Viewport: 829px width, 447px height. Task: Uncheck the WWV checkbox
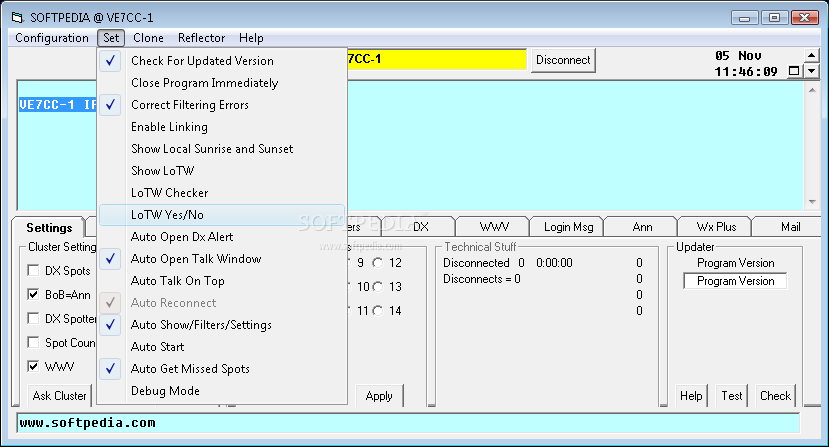point(33,366)
